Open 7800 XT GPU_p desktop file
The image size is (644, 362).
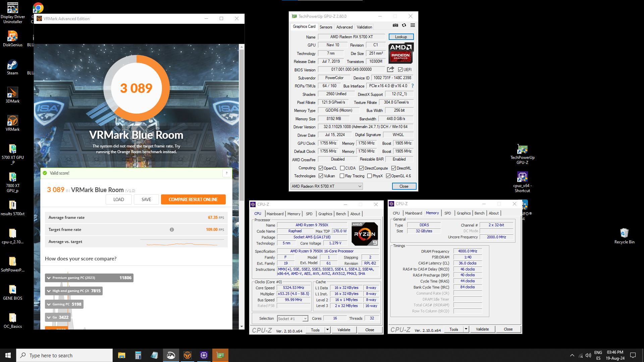click(x=13, y=182)
